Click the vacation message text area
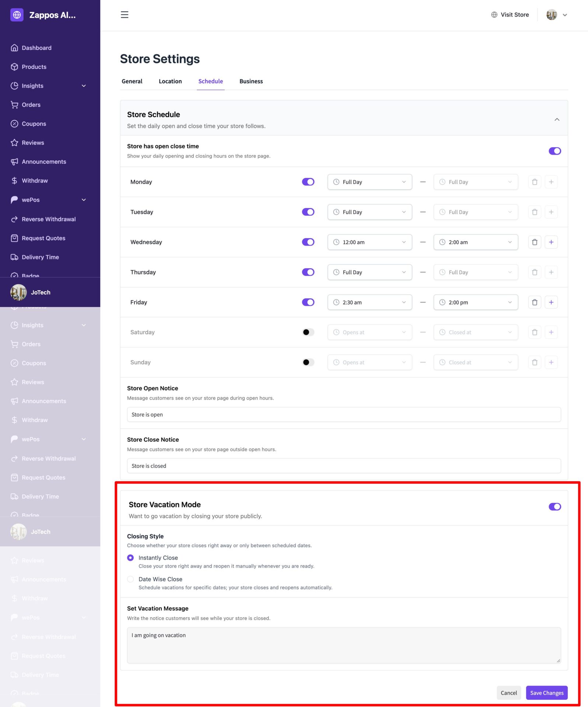588x707 pixels. [x=344, y=646]
